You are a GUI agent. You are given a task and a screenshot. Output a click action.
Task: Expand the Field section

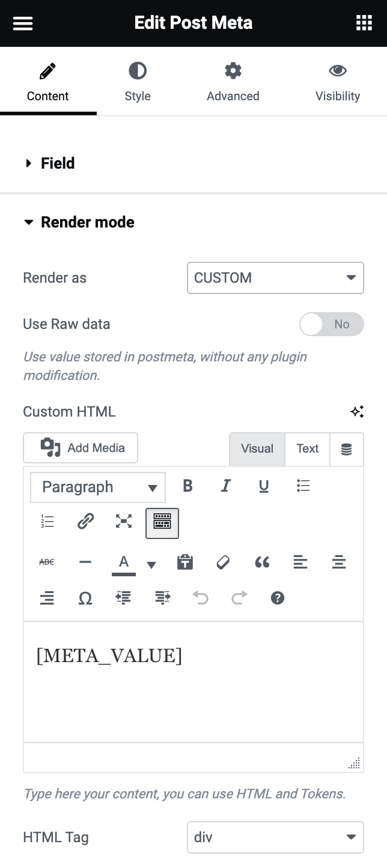(58, 163)
